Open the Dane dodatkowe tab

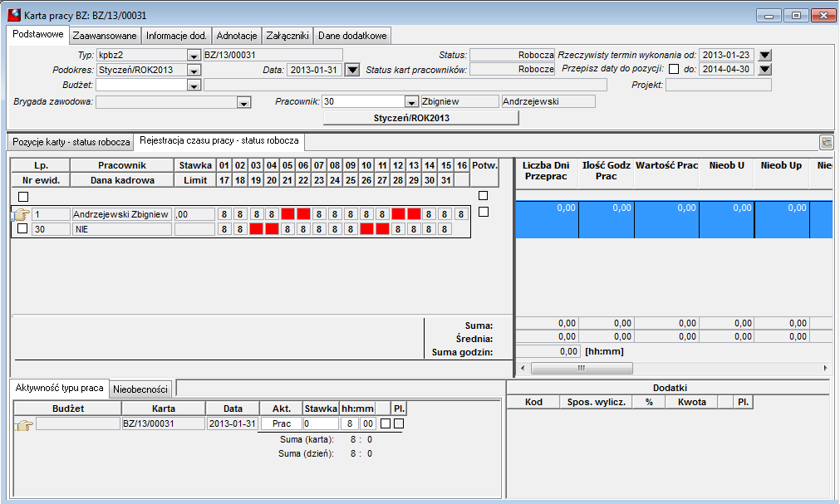pyautogui.click(x=352, y=36)
